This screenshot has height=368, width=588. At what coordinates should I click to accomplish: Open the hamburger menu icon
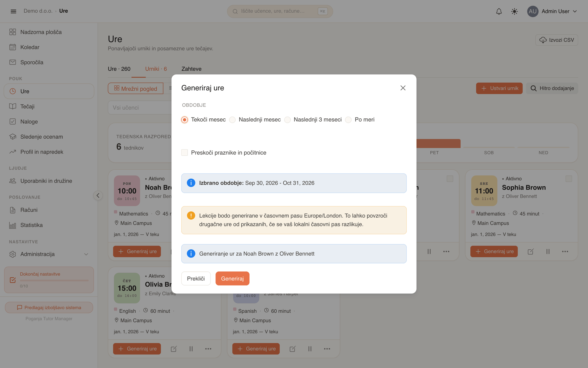coord(13,11)
